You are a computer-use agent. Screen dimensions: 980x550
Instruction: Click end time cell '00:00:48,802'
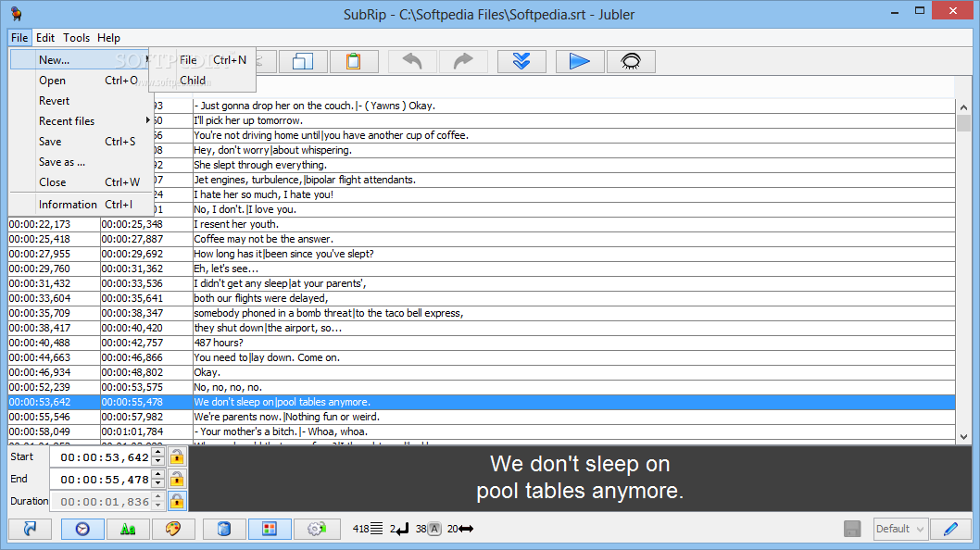146,372
